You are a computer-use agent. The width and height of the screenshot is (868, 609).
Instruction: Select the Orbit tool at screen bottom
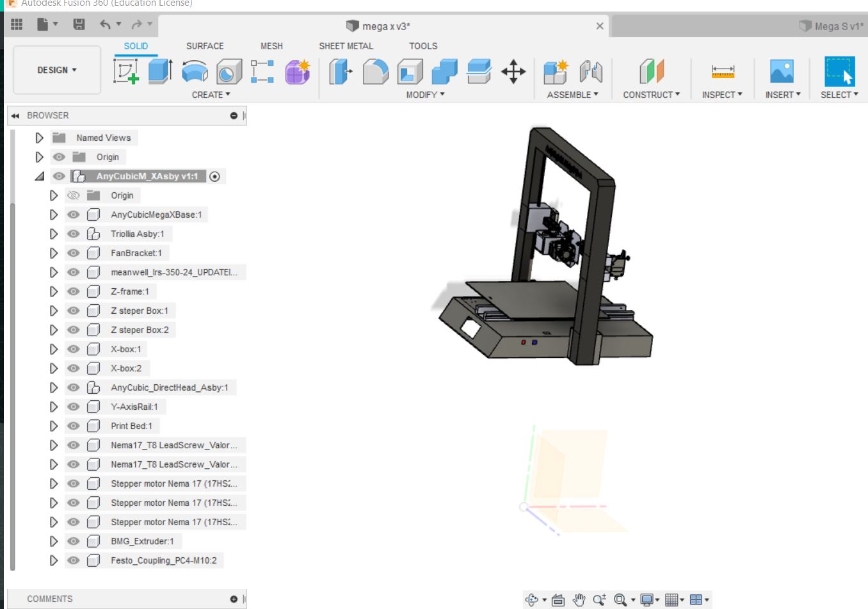tap(532, 599)
